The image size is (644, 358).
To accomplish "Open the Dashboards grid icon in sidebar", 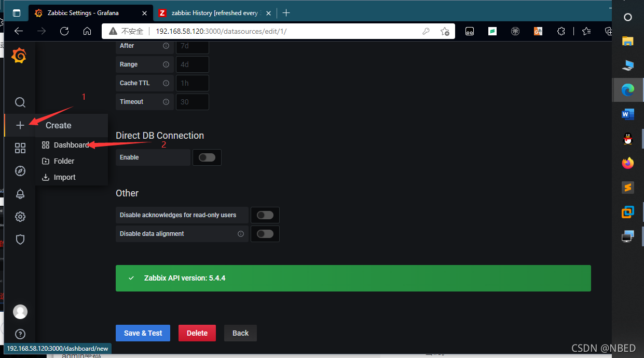I will coord(20,148).
